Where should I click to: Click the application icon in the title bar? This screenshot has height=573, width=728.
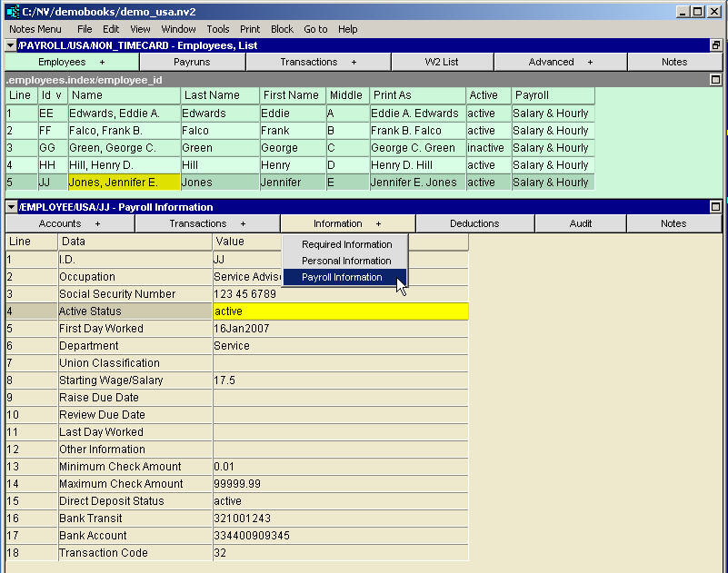(x=12, y=11)
